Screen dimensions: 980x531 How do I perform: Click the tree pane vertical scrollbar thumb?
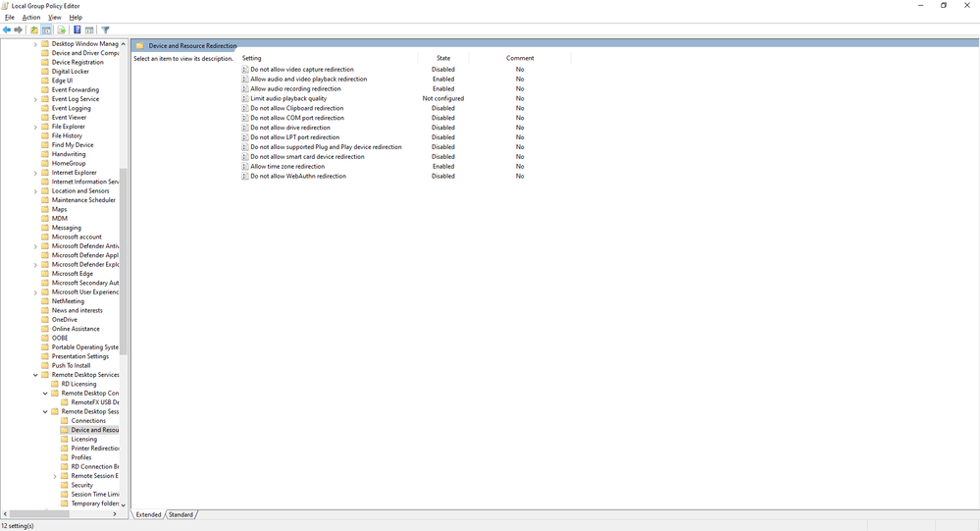coord(124,261)
